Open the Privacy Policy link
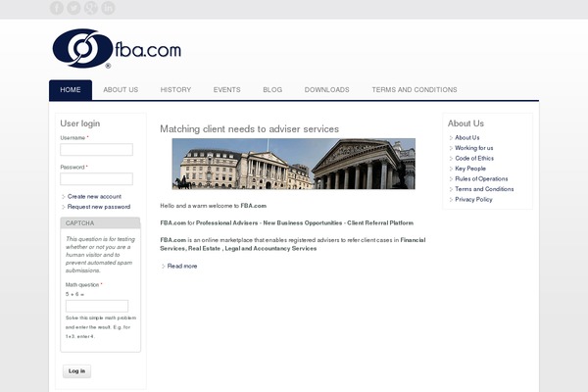This screenshot has width=588, height=392. pos(473,200)
